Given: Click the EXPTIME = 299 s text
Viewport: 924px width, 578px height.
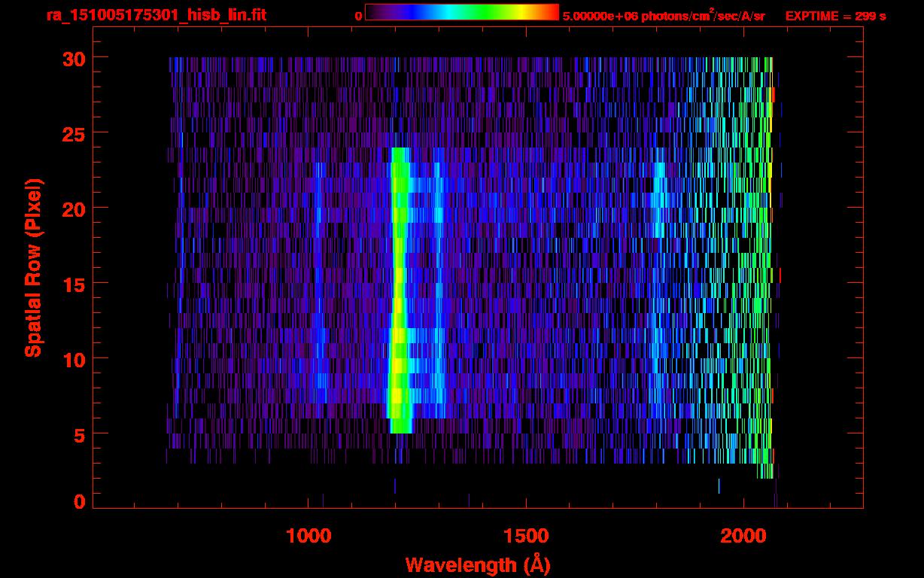Looking at the screenshot, I should (835, 16).
